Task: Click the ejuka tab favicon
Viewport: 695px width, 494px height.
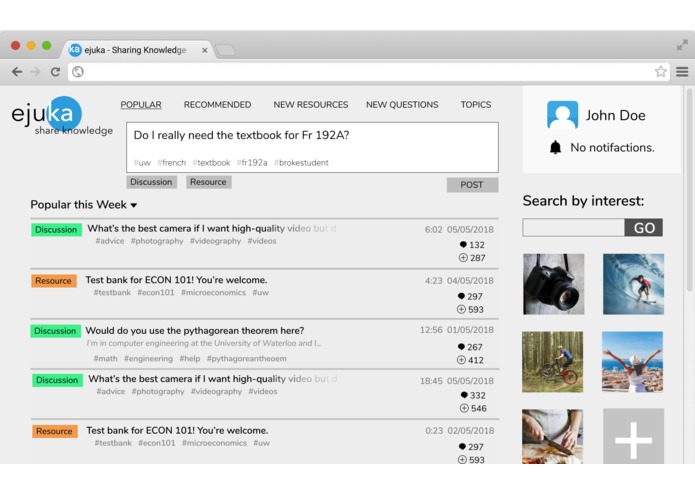Action: 75,50
